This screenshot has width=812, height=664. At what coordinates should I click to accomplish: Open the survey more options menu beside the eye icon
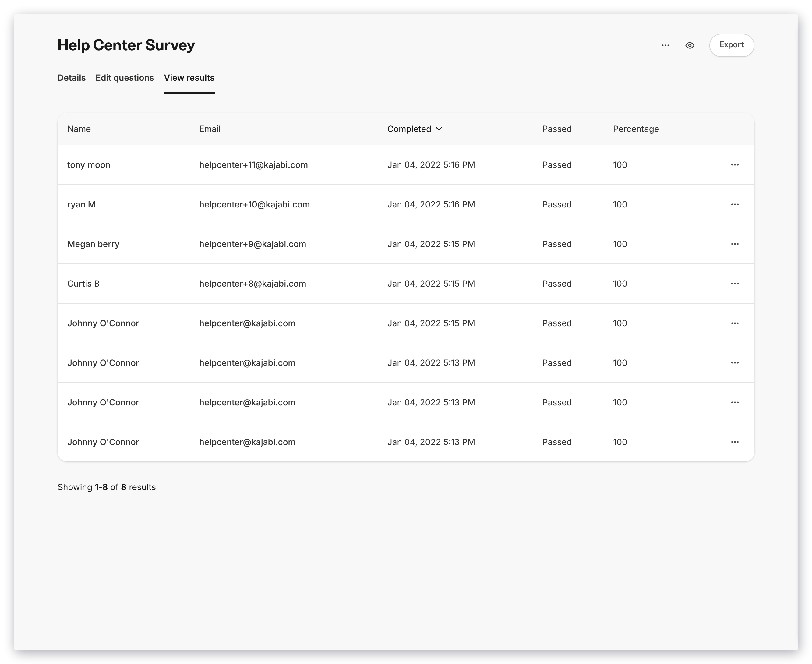click(x=665, y=45)
